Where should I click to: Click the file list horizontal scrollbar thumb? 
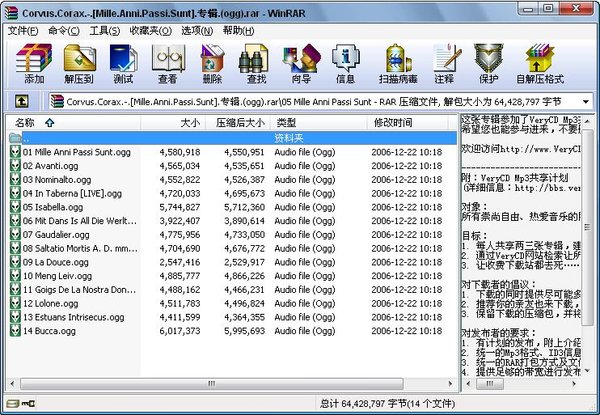tap(212, 383)
